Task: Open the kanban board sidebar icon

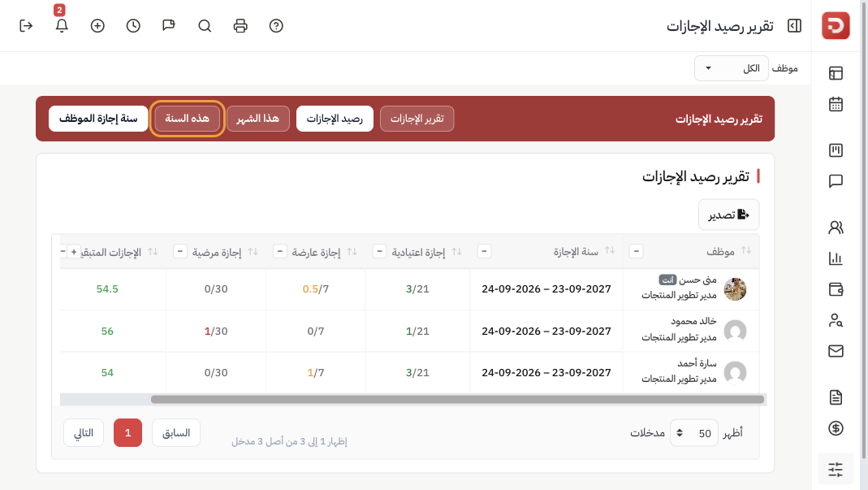Action: [x=836, y=150]
